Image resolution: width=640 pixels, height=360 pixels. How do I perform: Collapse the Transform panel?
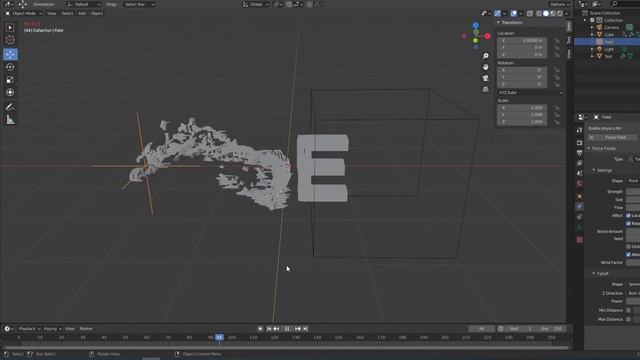tap(498, 22)
